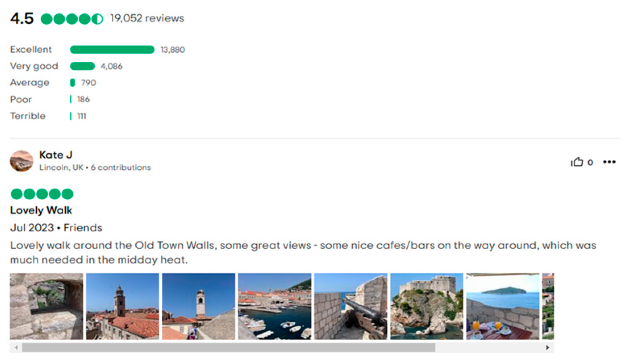Filter reviews by Excellent rating
Viewport: 631px width, 364px height.
tap(31, 50)
